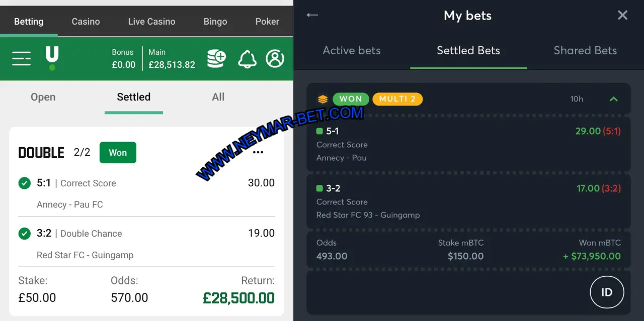This screenshot has height=321, width=644.
Task: Click the green check beside 3:2 Double Chance
Action: [24, 234]
